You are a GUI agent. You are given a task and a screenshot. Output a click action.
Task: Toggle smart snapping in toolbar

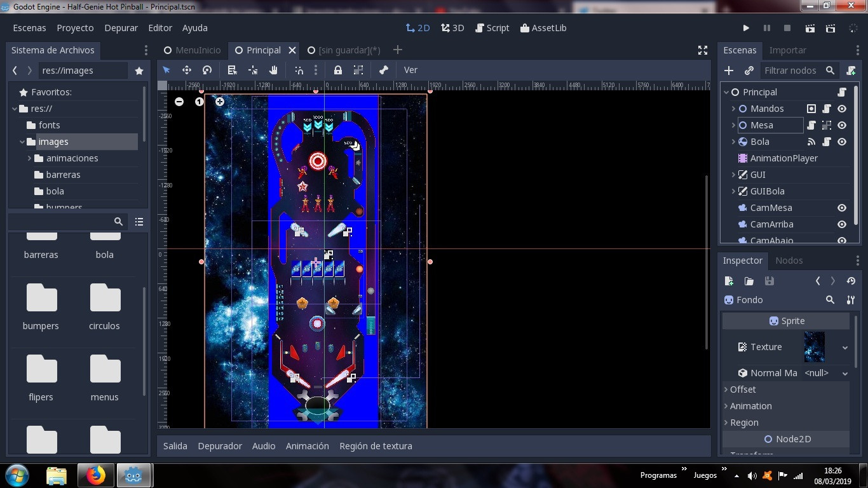click(x=299, y=70)
